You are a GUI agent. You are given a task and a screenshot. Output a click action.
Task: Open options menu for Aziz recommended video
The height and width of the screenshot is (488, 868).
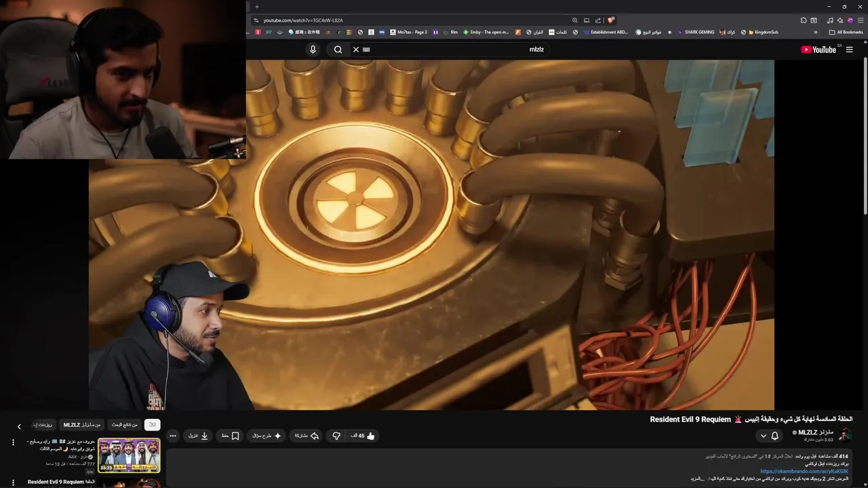tap(13, 443)
